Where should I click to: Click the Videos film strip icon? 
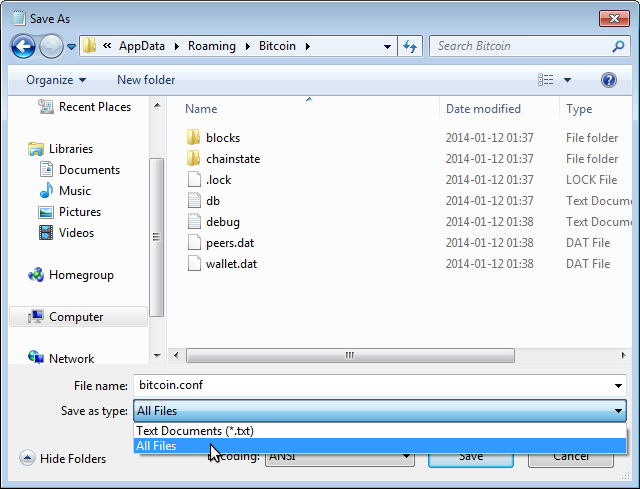coord(46,233)
